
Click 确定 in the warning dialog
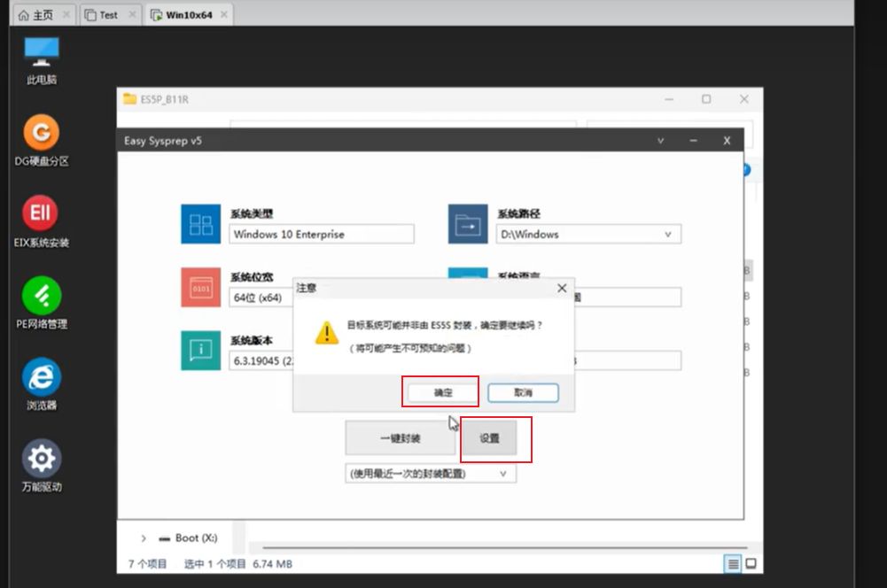442,392
